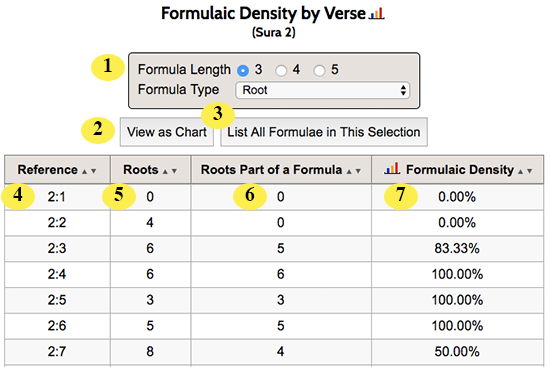This screenshot has height=367, width=550.
Task: Select formula length 4 radio button
Action: [x=281, y=71]
